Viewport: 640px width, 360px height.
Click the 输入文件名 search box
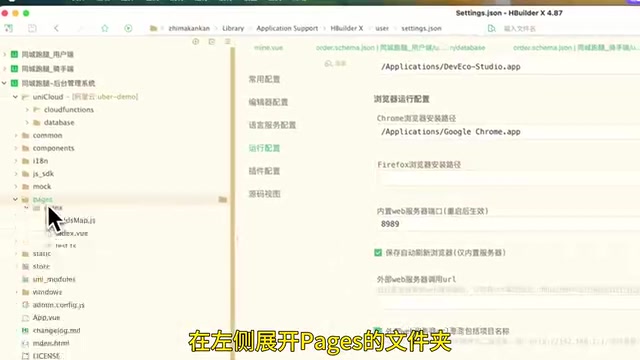[520, 28]
